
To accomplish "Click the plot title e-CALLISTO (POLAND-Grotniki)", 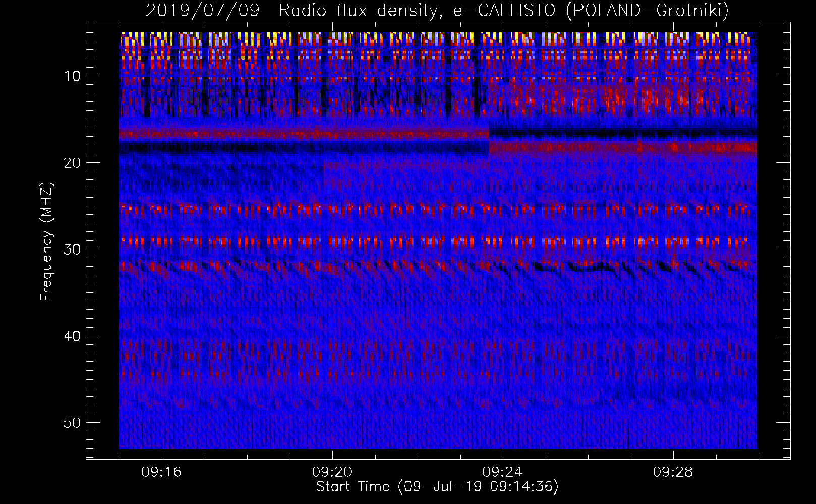I will tap(591, 11).
